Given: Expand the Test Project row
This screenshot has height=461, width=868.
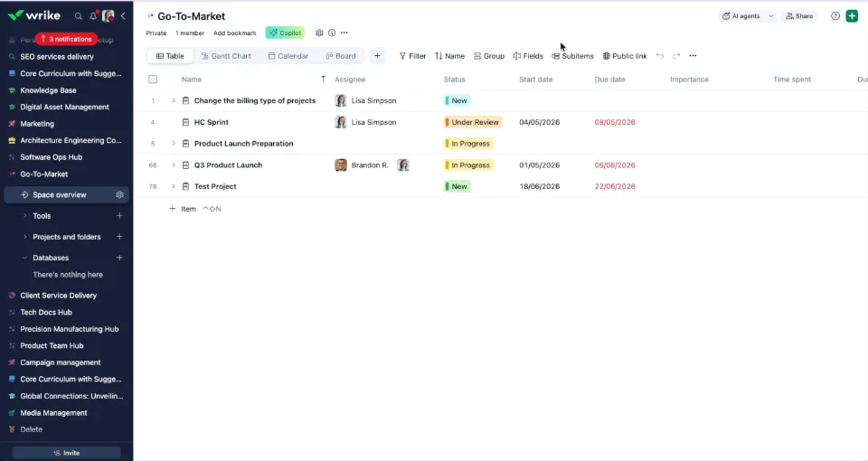Looking at the screenshot, I should (x=174, y=186).
